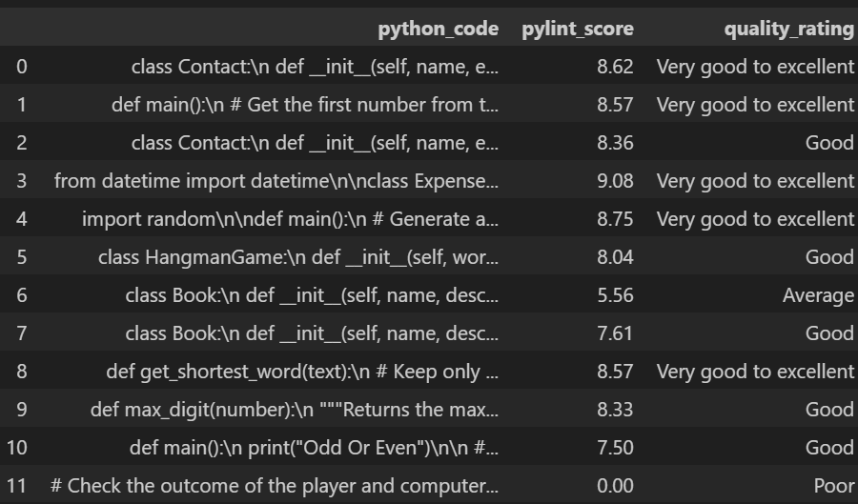This screenshot has height=504, width=858.
Task: Click python_code cell in row 2
Action: click(x=315, y=143)
